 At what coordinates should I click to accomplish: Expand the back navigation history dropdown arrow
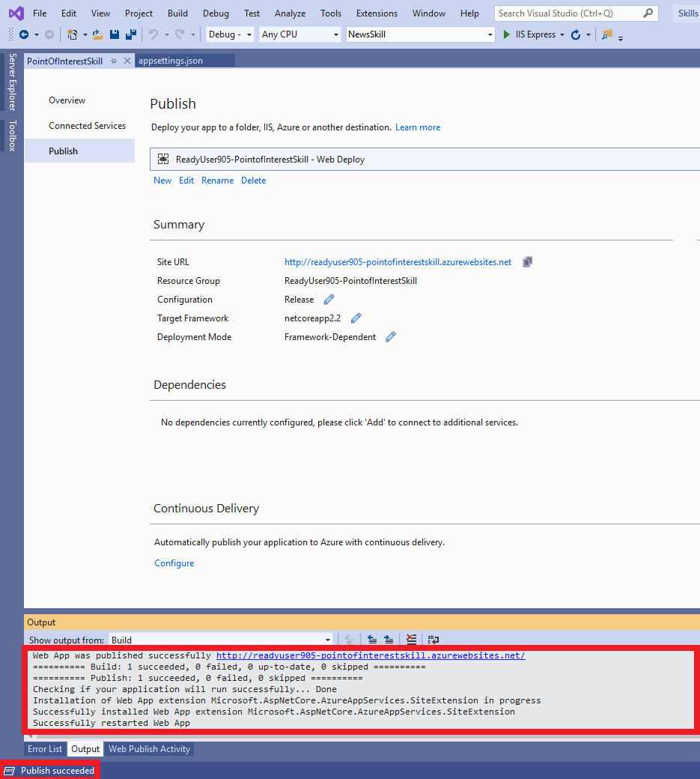coord(36,34)
